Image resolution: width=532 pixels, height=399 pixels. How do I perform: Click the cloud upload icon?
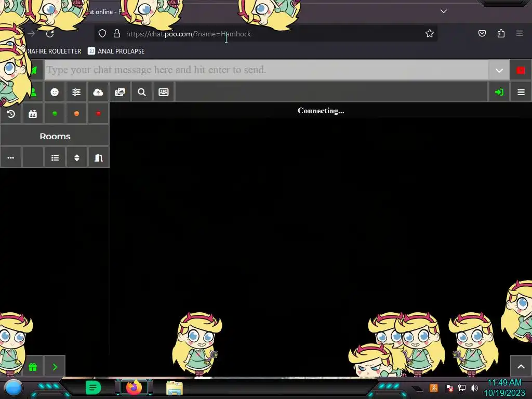(x=98, y=92)
